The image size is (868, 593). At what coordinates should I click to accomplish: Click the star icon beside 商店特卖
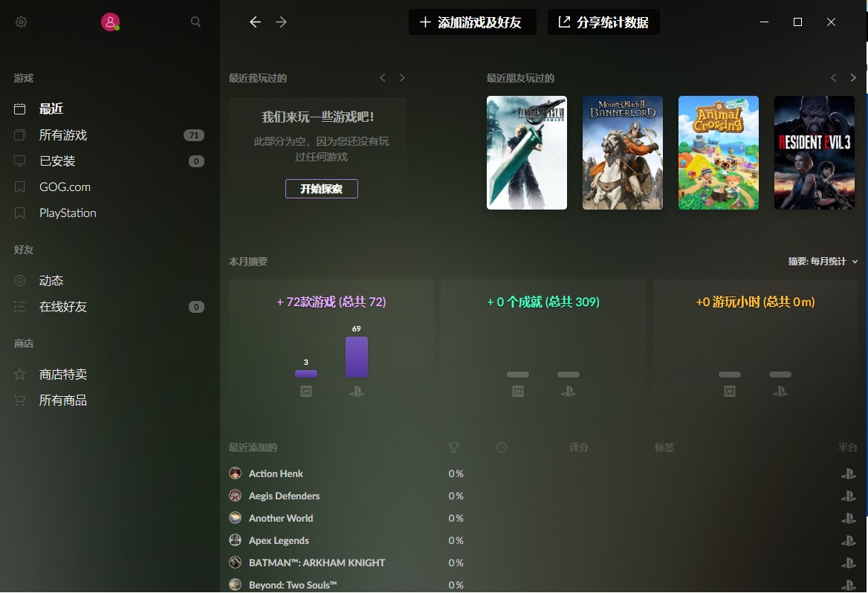tap(19, 375)
